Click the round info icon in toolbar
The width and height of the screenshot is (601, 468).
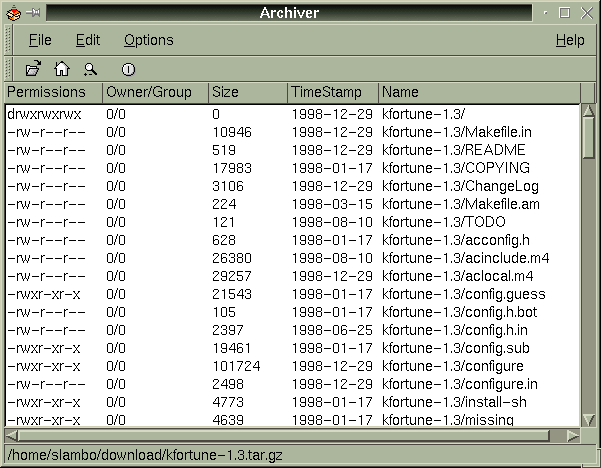pyautogui.click(x=128, y=69)
